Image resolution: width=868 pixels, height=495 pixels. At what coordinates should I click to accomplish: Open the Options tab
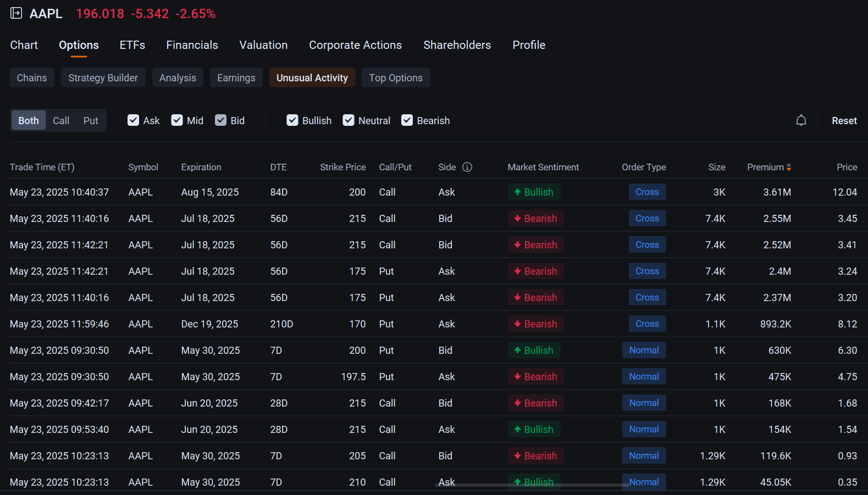[x=79, y=45]
